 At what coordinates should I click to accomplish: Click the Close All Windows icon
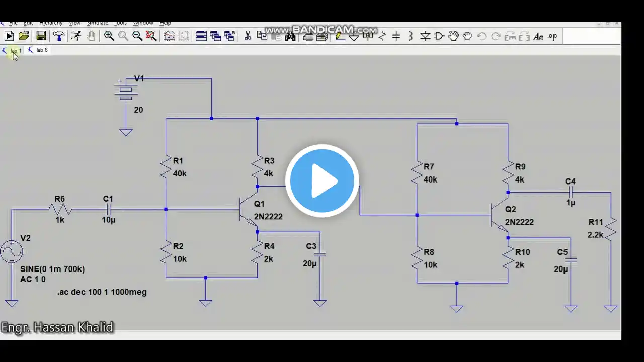click(x=229, y=36)
